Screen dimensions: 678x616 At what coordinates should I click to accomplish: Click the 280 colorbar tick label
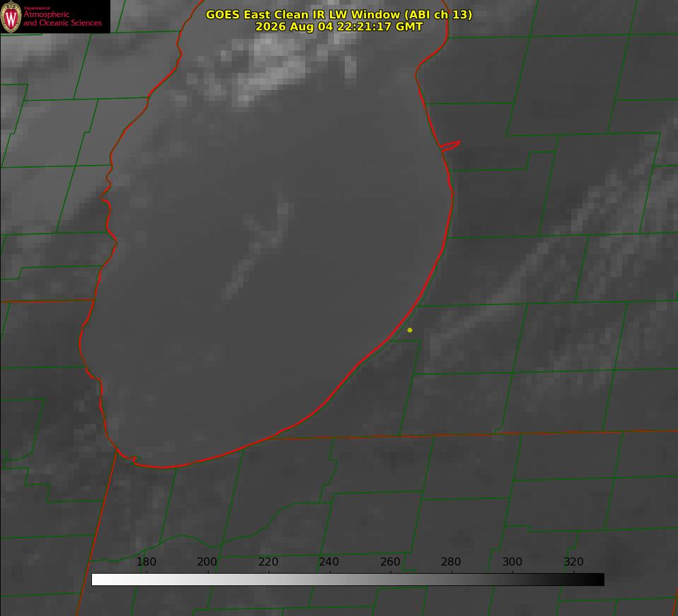[451, 561]
